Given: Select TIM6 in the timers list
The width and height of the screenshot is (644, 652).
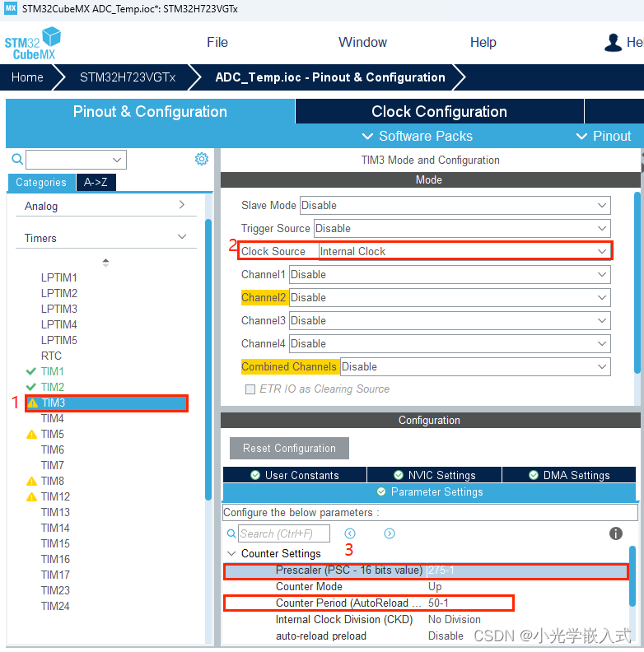Looking at the screenshot, I should coord(53,450).
